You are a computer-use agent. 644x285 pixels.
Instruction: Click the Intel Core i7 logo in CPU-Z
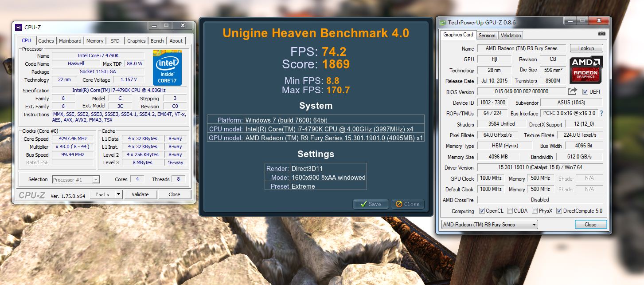click(167, 67)
